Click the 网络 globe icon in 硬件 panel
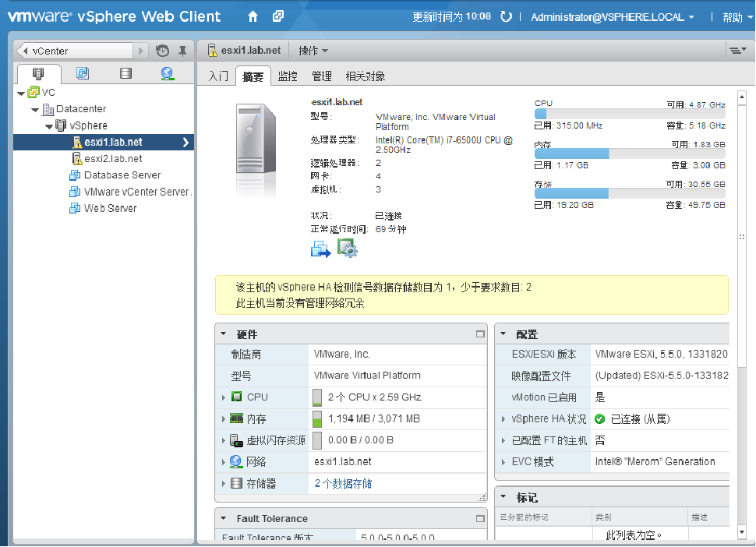756x547 pixels. click(x=236, y=461)
